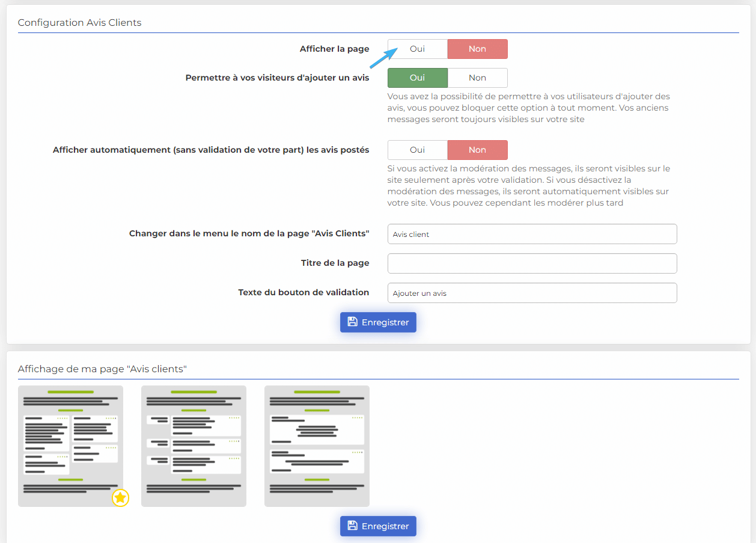This screenshot has height=543, width=756.
Task: Click the "Afficher automatiquement" reviews label
Action: coord(211,150)
